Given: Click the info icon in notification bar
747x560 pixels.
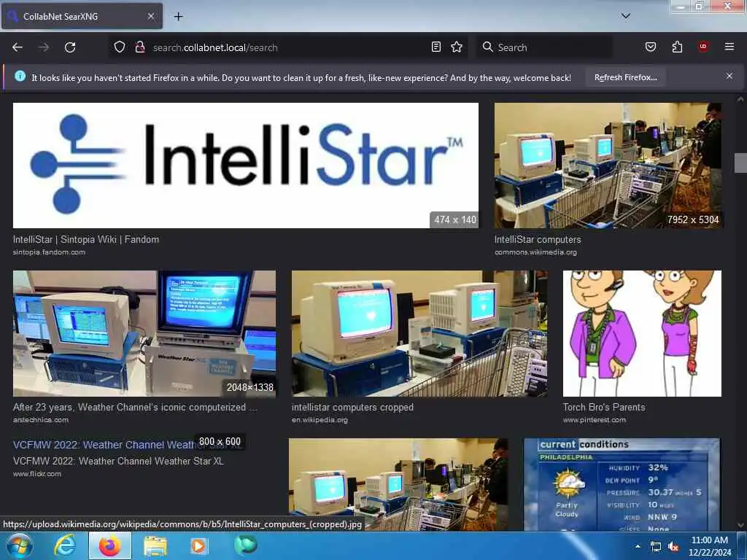Looking at the screenshot, I should [20, 76].
